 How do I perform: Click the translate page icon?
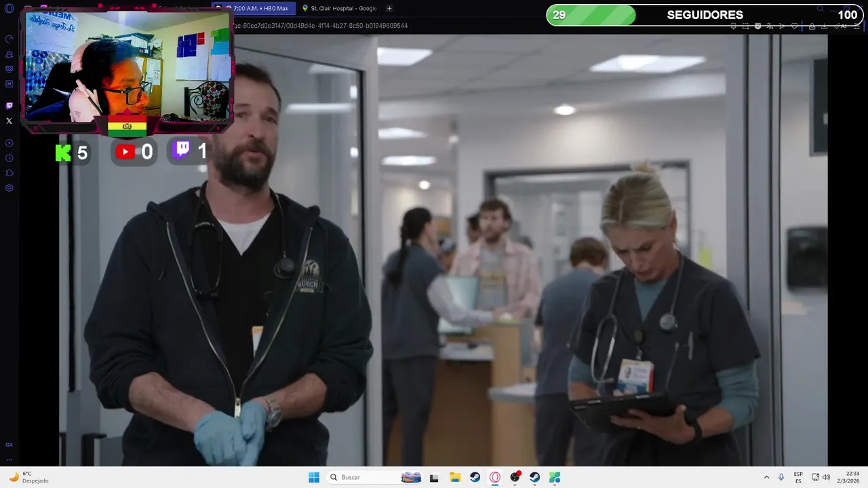pyautogui.click(x=770, y=26)
